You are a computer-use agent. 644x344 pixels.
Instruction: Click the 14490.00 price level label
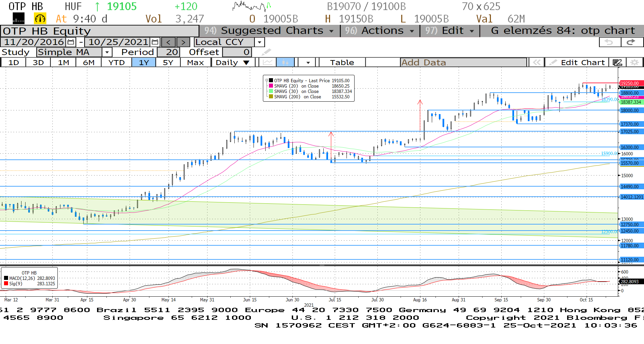click(x=631, y=187)
